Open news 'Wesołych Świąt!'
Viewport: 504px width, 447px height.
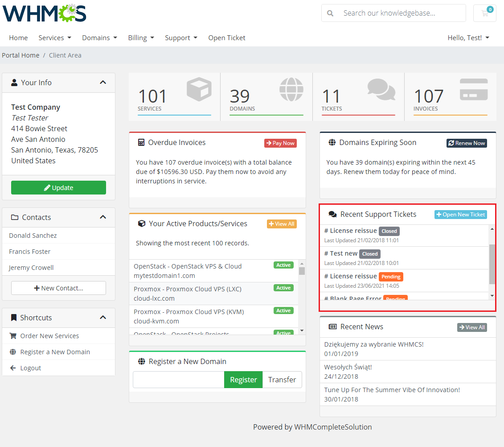pos(408,372)
